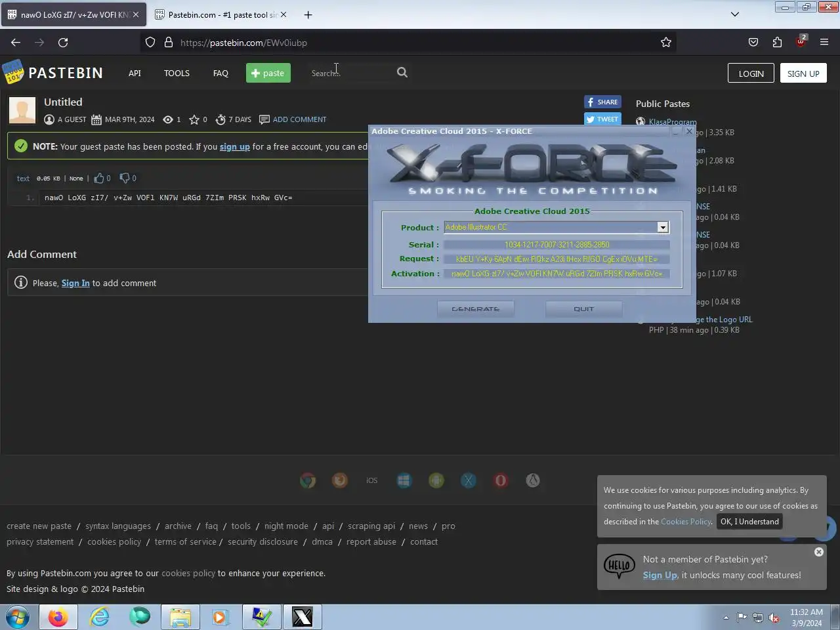This screenshot has height=630, width=840.
Task: Bookmark this page with the star icon
Action: pos(666,43)
